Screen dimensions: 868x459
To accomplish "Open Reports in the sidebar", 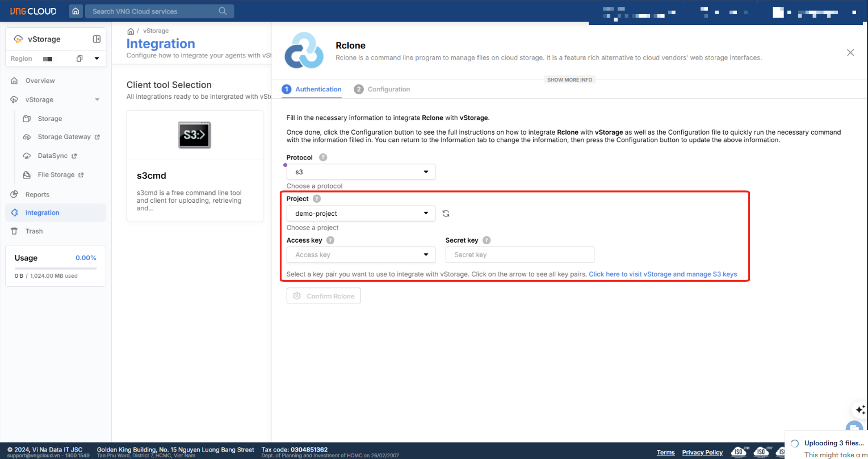I will (x=37, y=194).
